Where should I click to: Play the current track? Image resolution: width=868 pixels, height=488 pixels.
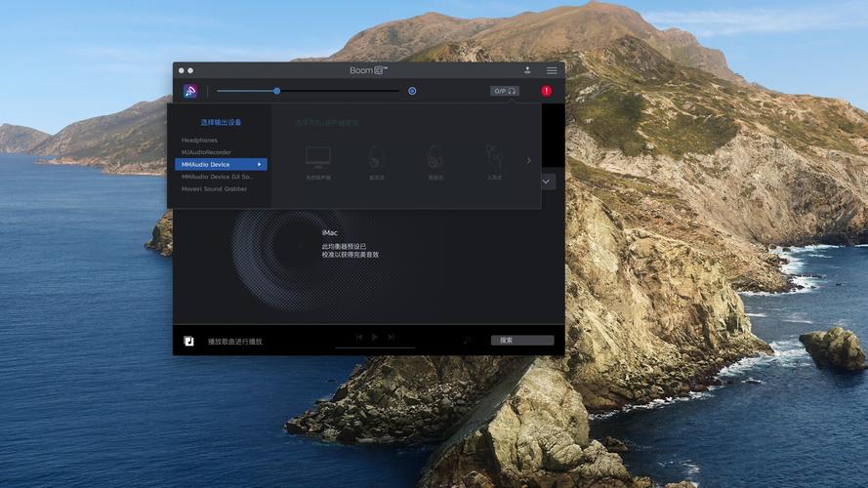click(x=375, y=337)
